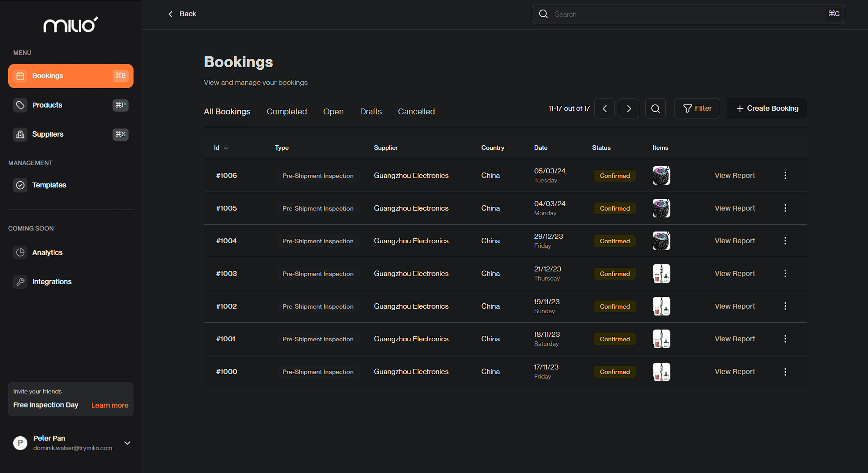Open the Suppliers sidebar section
868x473 pixels.
[x=71, y=134]
